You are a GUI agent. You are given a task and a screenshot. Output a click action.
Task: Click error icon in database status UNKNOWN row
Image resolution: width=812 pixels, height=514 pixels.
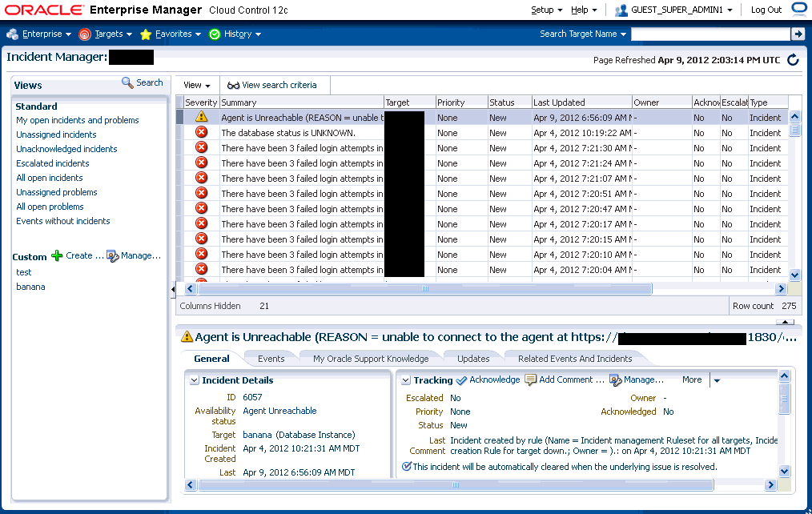(x=202, y=133)
